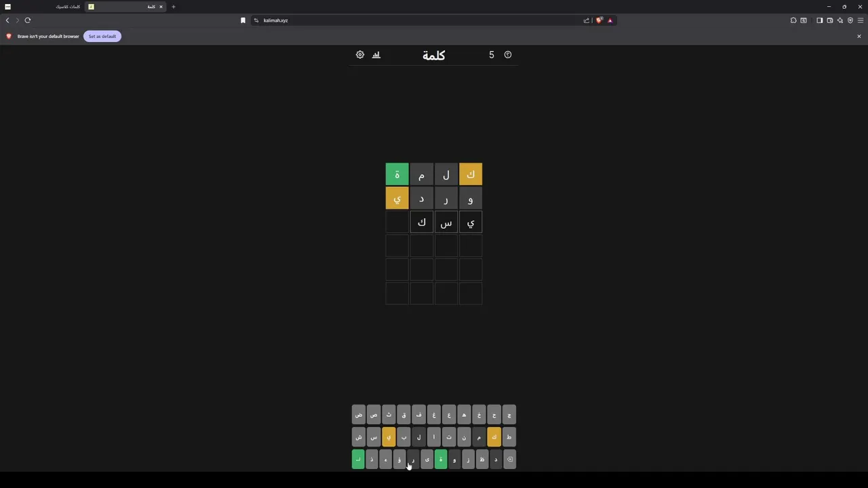
Task: Tap the dark د key on the keyboard
Action: (x=496, y=460)
